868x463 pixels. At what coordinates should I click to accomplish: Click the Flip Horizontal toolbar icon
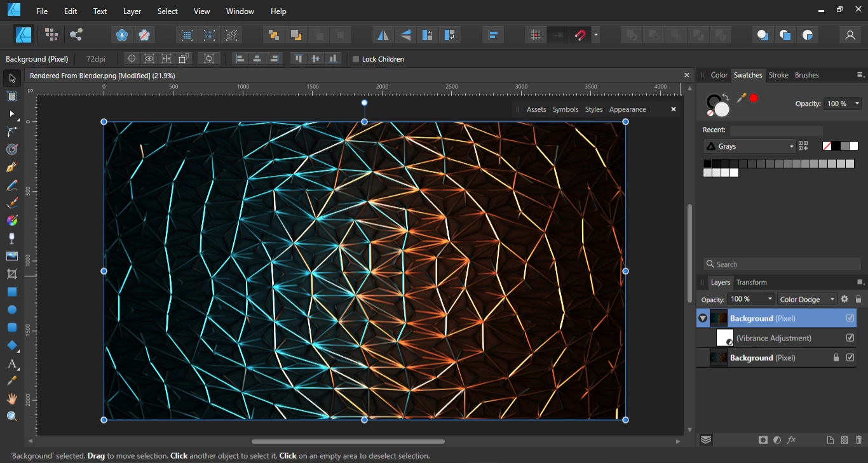[383, 36]
